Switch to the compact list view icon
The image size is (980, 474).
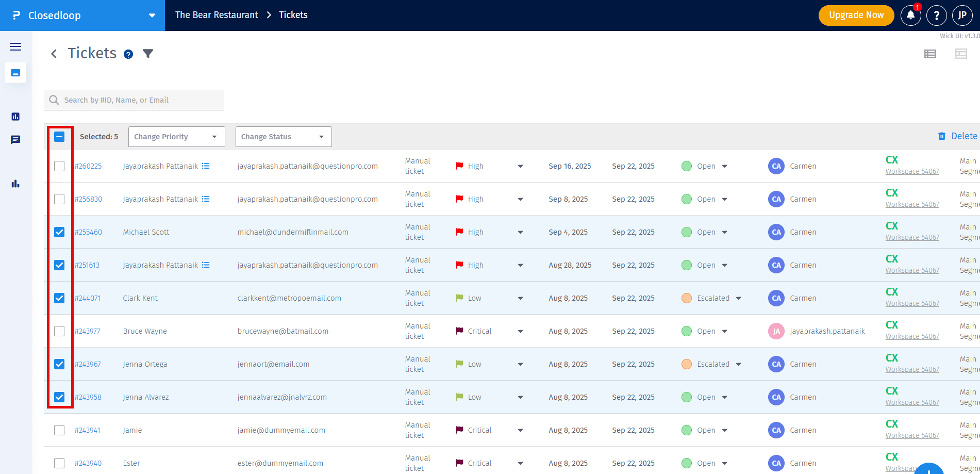tap(930, 54)
